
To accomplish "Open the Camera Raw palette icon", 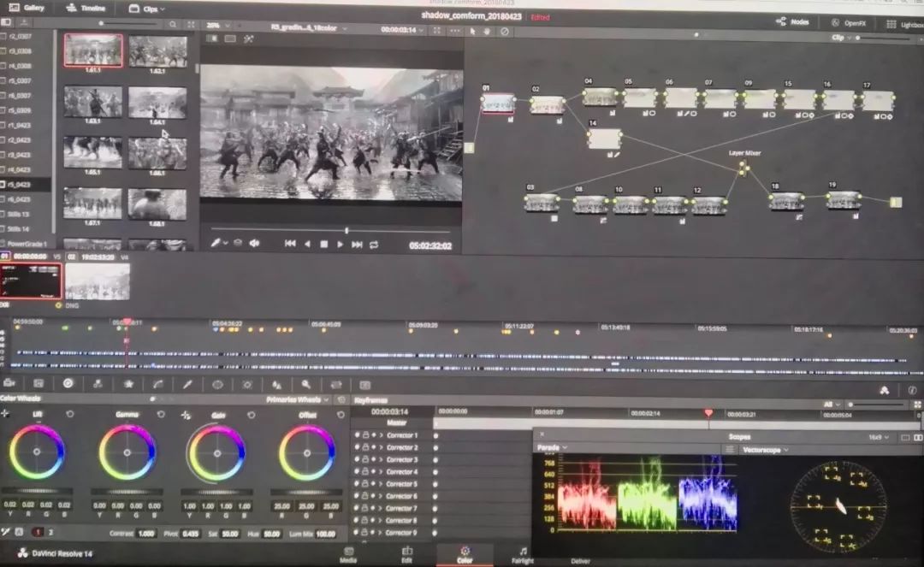I will [10, 383].
